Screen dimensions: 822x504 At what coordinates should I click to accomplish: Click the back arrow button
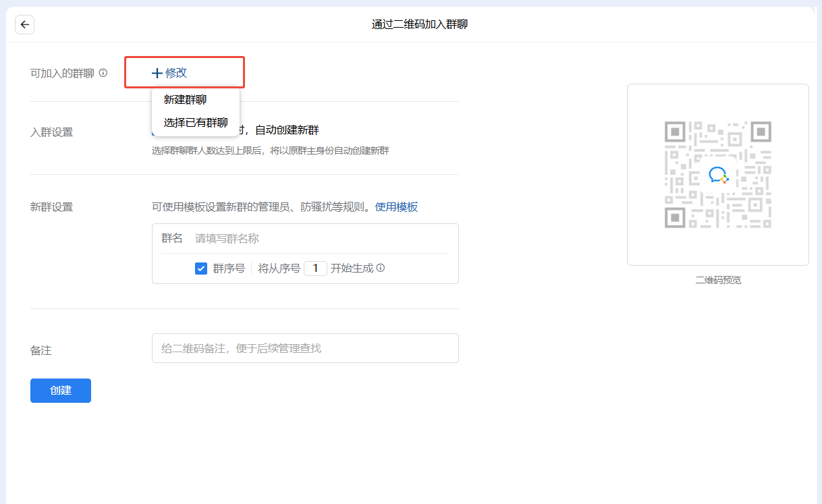click(25, 25)
